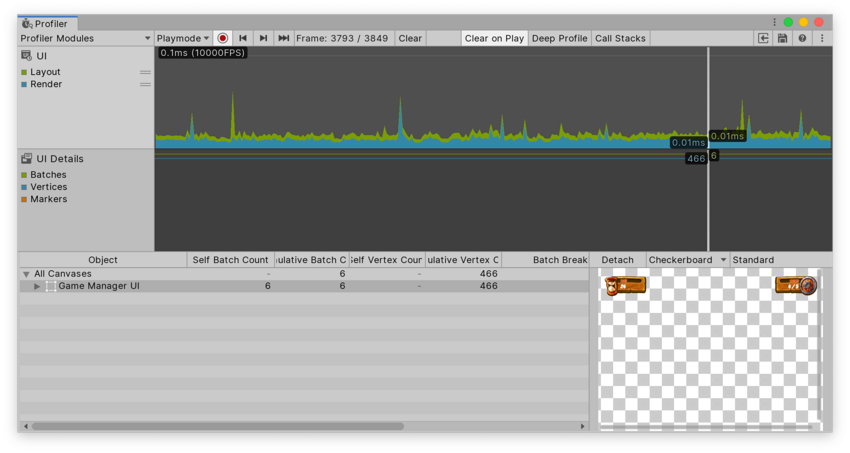This screenshot has height=453, width=850.
Task: Open the Playmode target dropdown
Action: click(x=183, y=38)
